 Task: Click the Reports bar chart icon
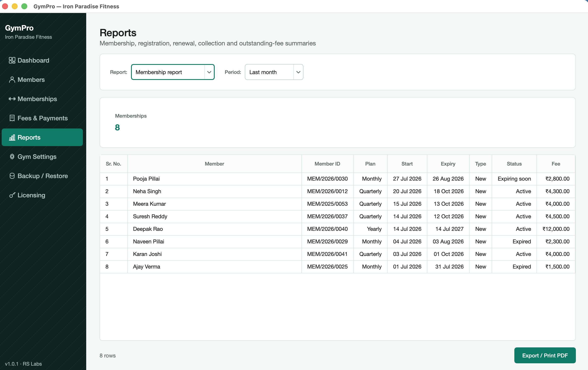(x=12, y=137)
